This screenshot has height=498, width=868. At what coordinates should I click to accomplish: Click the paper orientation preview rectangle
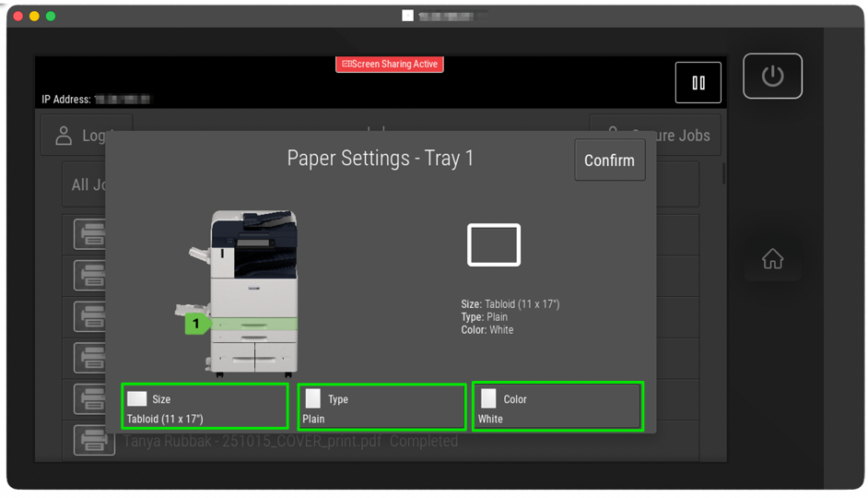[x=493, y=244]
